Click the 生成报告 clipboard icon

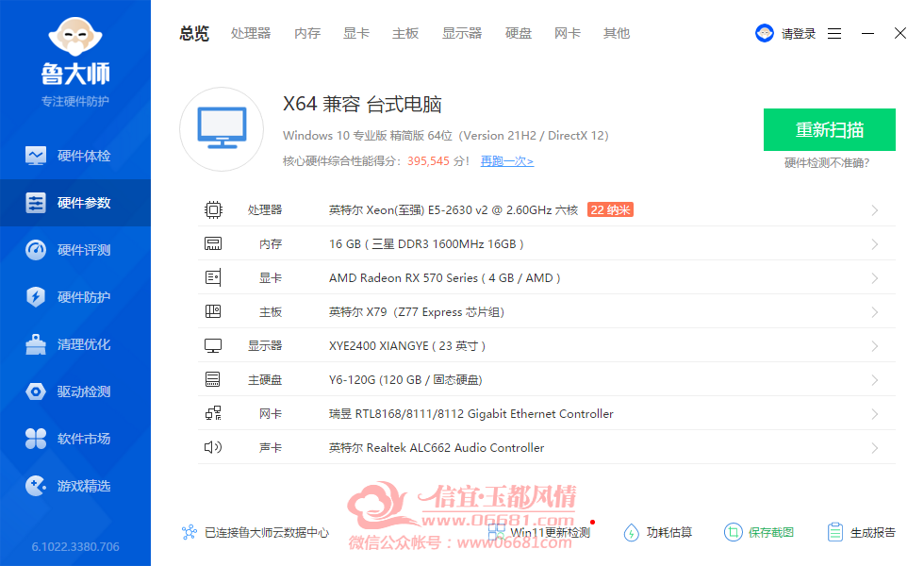pos(835,532)
